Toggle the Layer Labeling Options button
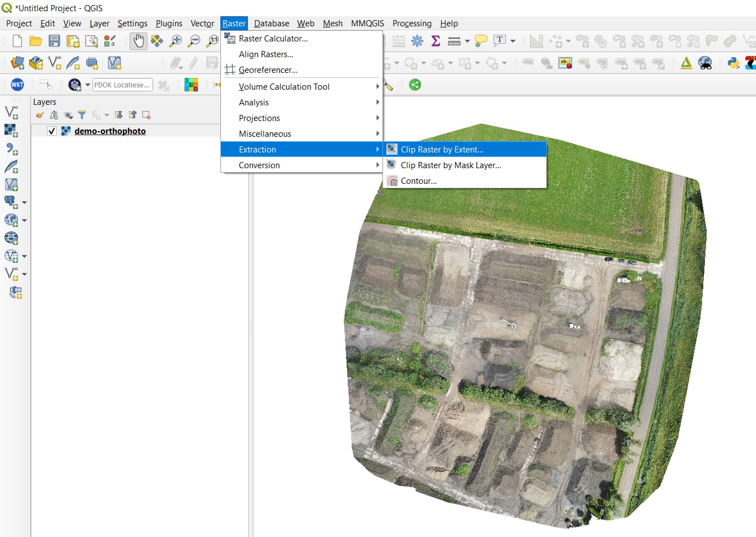This screenshot has height=537, width=756. [x=565, y=63]
